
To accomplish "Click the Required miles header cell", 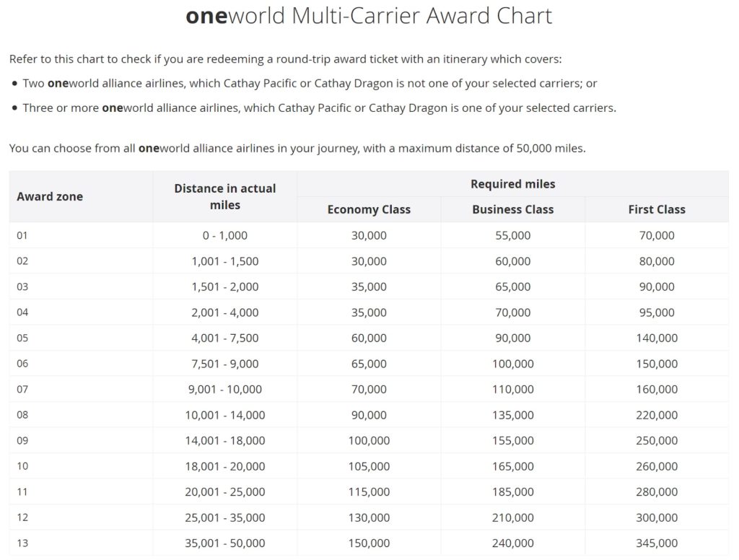I will [x=513, y=184].
